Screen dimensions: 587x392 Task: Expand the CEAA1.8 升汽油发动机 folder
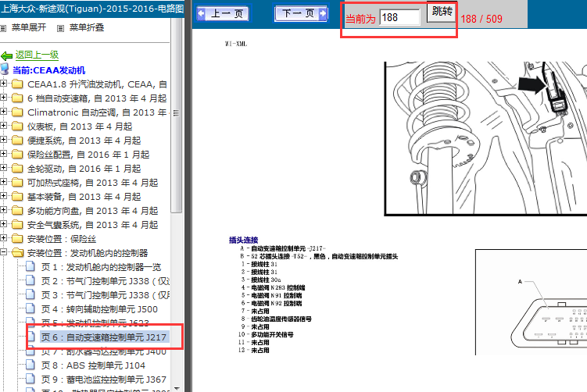(3, 83)
